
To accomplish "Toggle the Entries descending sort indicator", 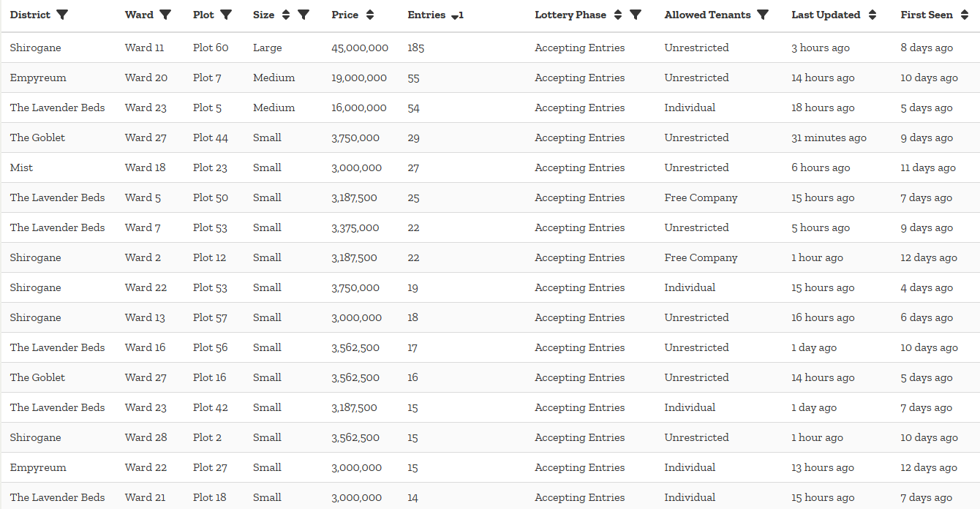I will [457, 16].
